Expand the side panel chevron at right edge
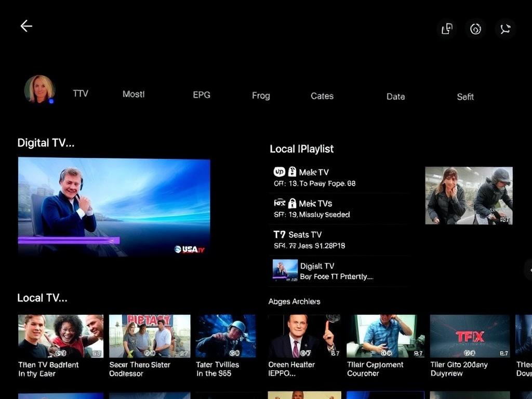 pos(529,270)
